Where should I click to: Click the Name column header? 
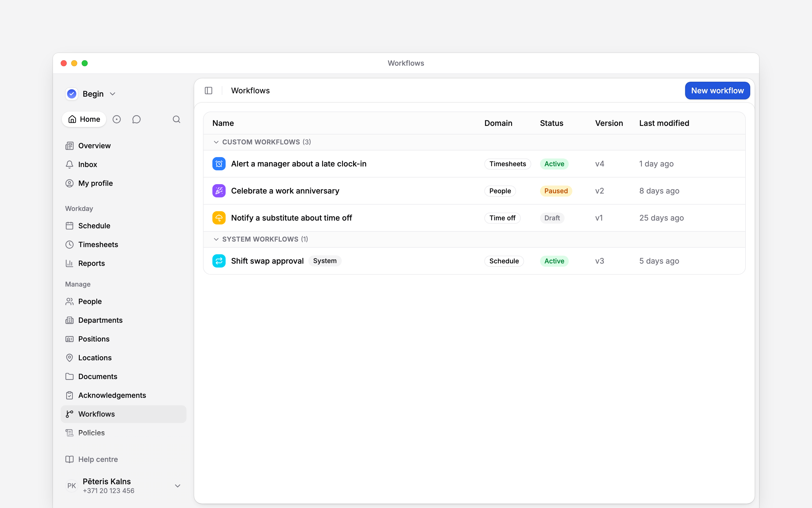pyautogui.click(x=223, y=123)
